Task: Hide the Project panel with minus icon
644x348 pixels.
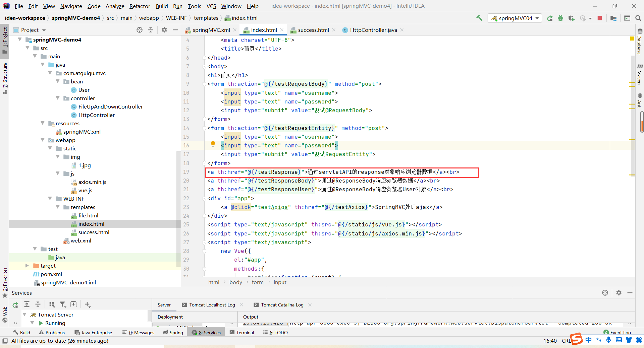Action: point(175,30)
